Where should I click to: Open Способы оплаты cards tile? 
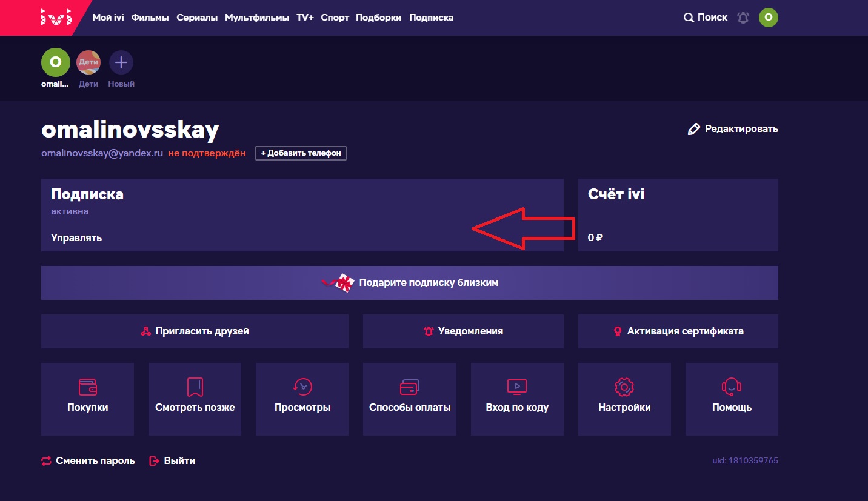click(410, 399)
